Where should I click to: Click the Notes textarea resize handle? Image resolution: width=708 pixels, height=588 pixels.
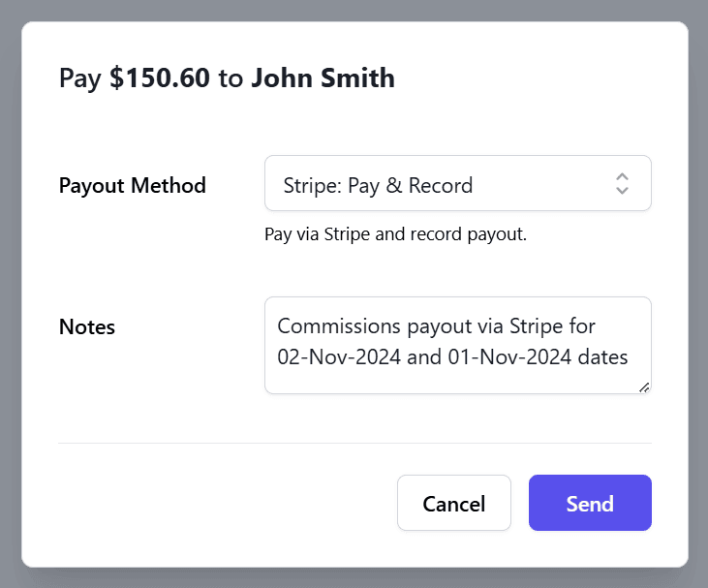click(x=644, y=387)
